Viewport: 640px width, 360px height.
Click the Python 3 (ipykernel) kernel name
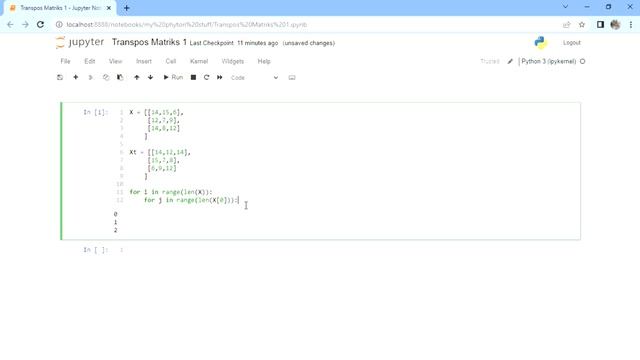[x=548, y=61]
